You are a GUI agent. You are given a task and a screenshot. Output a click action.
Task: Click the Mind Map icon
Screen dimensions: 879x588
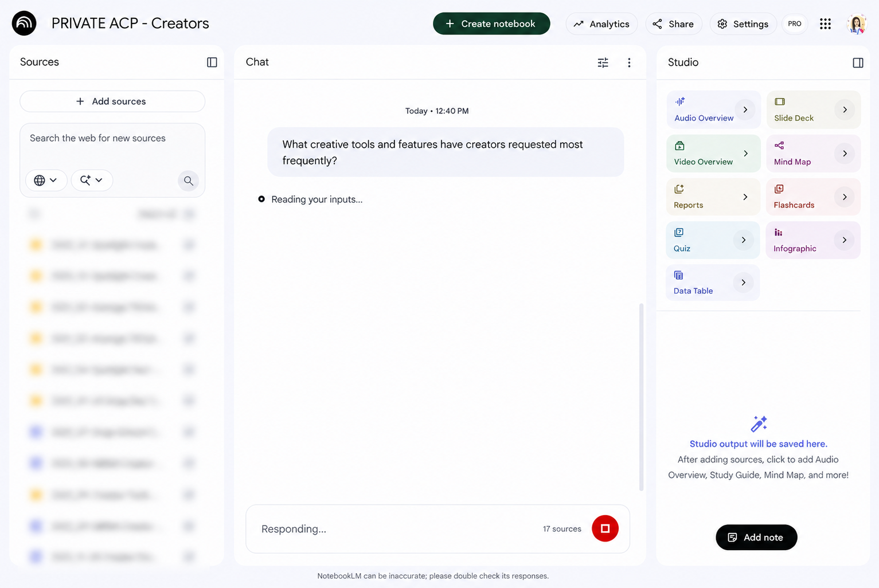(x=779, y=146)
